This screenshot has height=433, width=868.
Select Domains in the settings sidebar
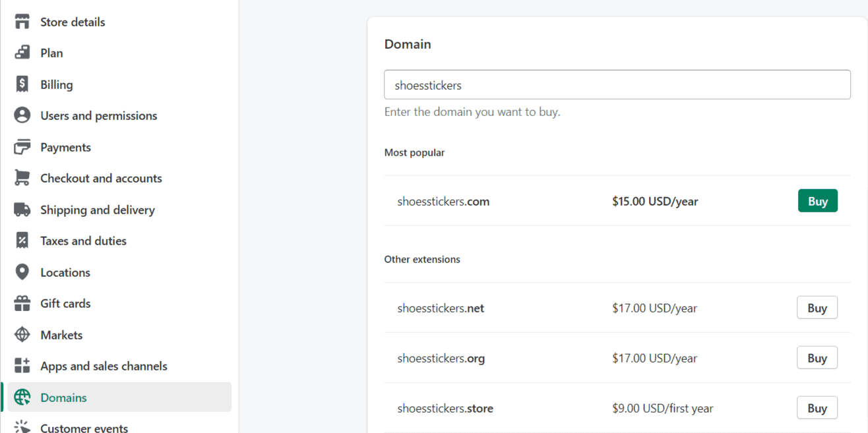pyautogui.click(x=63, y=397)
